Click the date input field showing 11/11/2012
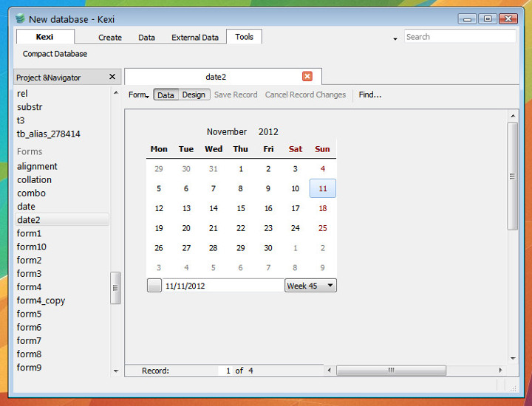This screenshot has width=532, height=406. (x=222, y=286)
